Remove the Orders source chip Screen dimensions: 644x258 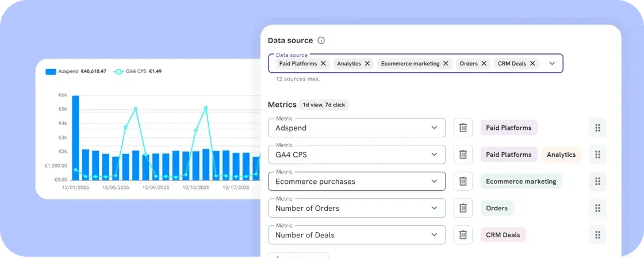[x=484, y=64]
